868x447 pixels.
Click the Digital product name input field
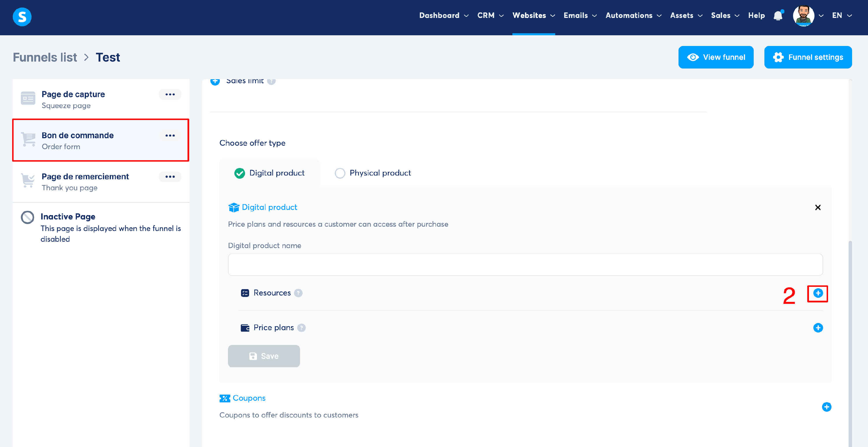point(525,265)
